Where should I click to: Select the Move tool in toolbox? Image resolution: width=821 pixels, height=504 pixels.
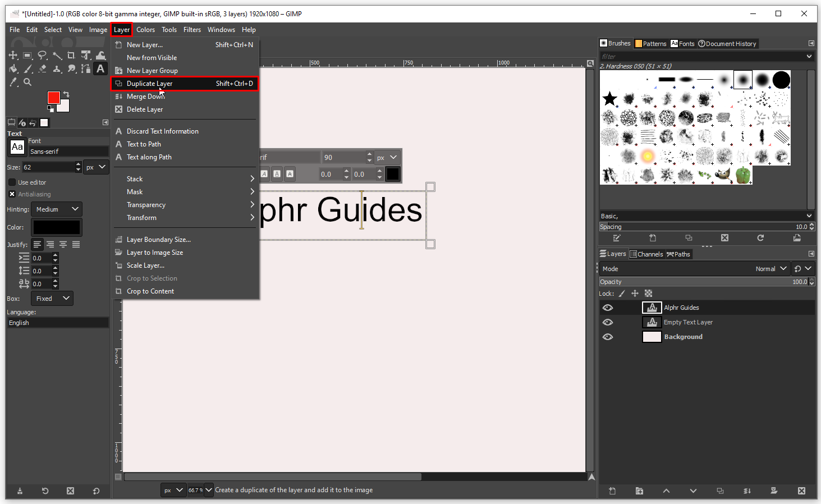click(13, 55)
